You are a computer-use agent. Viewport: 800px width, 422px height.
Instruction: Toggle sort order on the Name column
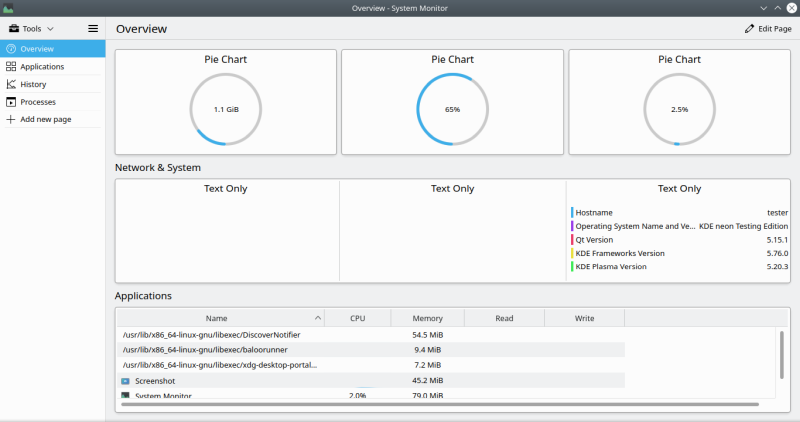220,318
